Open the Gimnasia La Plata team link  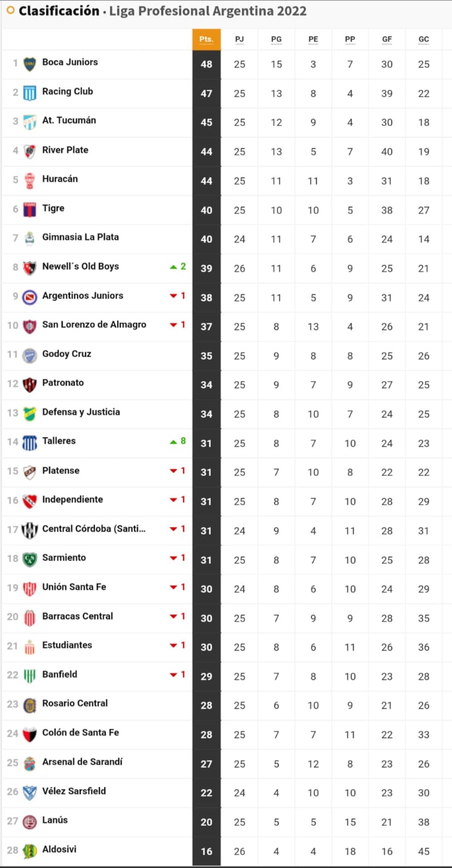pyautogui.click(x=80, y=237)
